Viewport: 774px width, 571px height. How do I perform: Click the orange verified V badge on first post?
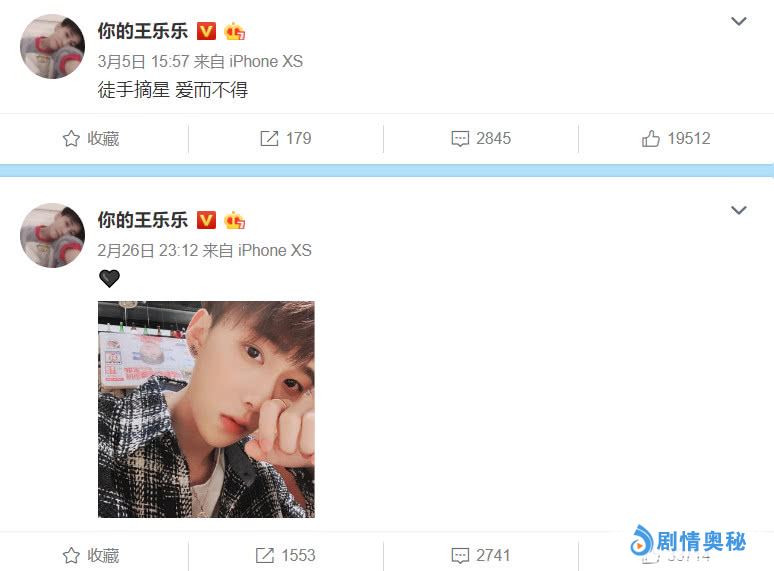206,31
